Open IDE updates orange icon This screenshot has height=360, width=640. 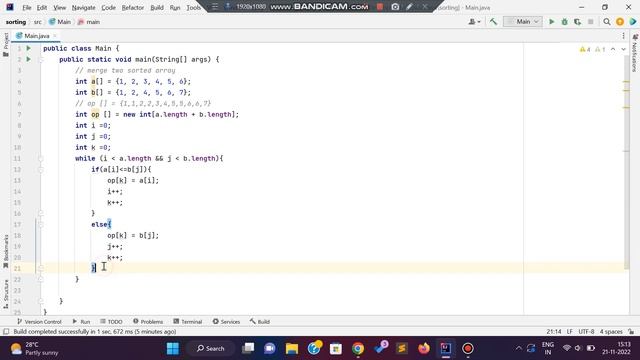[x=620, y=22]
